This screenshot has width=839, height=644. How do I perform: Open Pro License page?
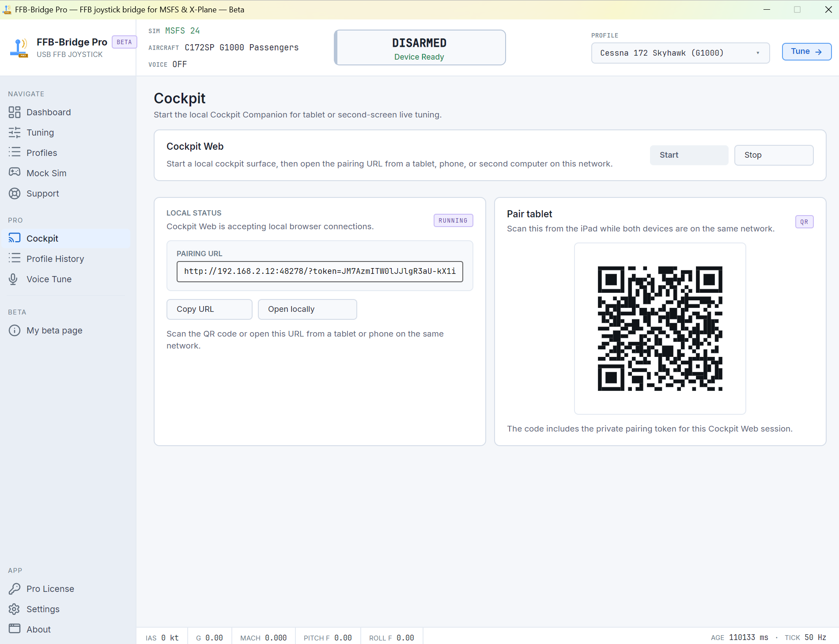[66, 589]
